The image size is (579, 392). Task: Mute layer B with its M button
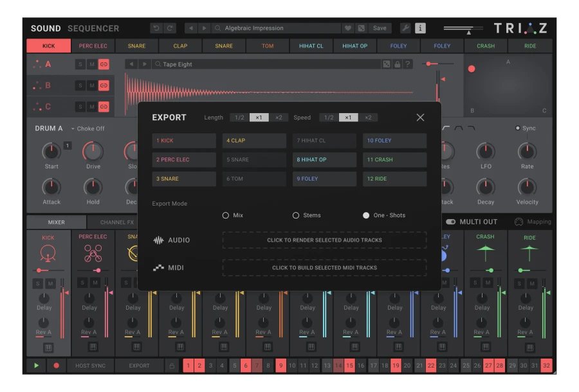pos(92,85)
